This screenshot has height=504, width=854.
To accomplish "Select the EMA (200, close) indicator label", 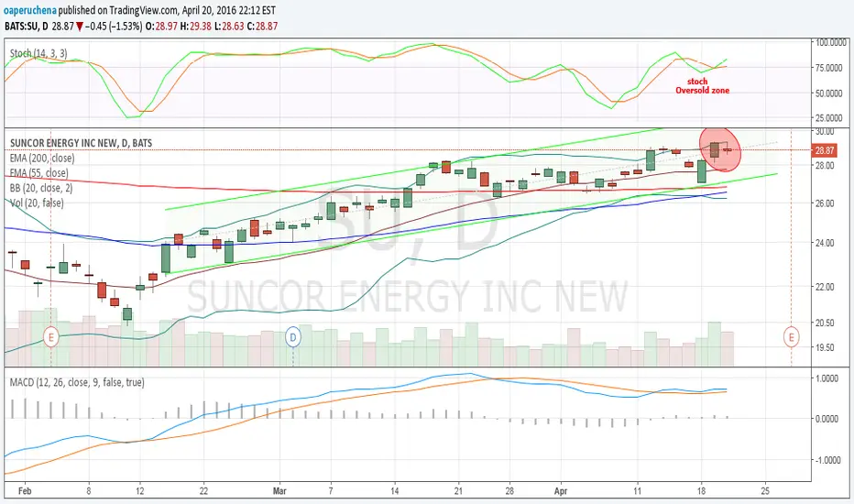I will point(42,158).
